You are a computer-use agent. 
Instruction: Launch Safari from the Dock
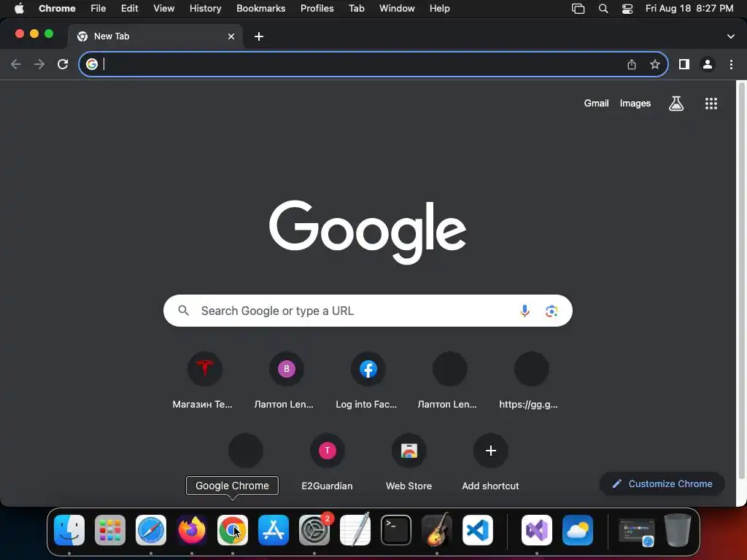[151, 530]
